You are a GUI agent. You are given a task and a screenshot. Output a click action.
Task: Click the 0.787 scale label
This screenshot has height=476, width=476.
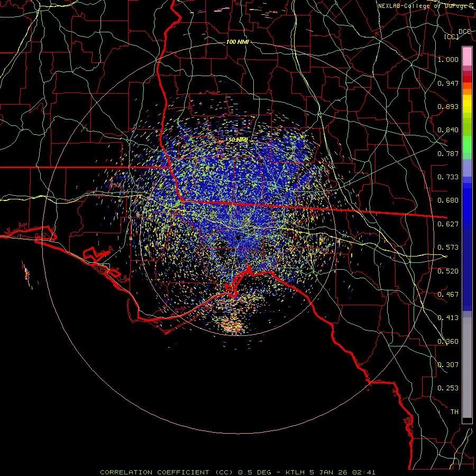pos(448,153)
